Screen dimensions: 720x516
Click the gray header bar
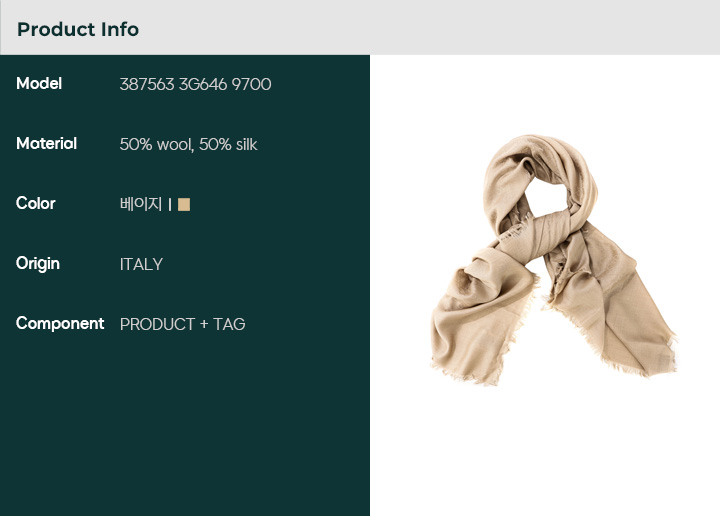(360, 28)
